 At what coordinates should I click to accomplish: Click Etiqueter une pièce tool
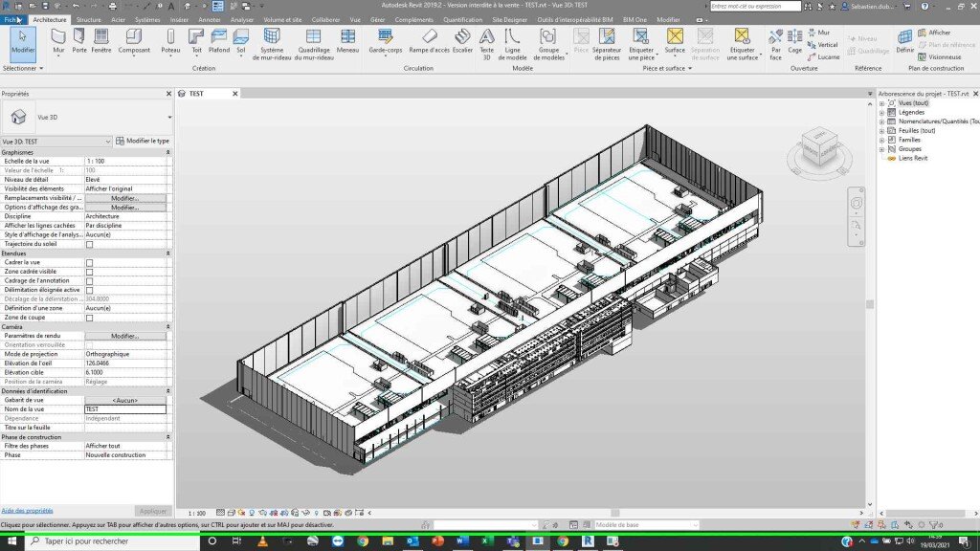pos(640,44)
